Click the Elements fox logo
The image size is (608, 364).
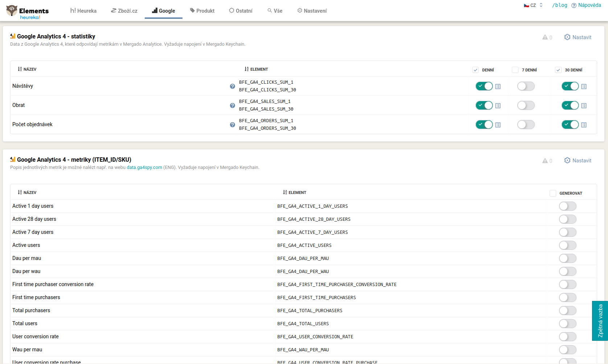[x=12, y=11]
